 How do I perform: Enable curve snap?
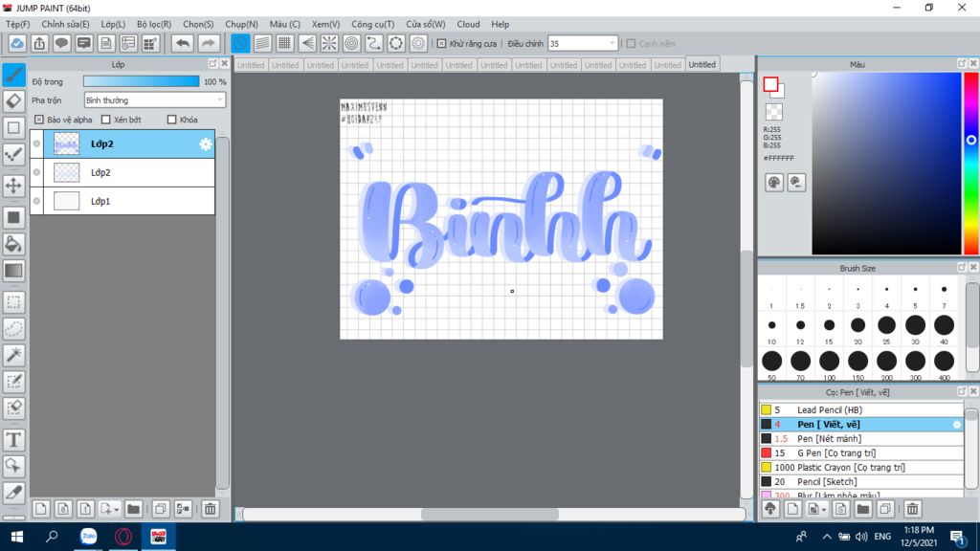click(x=374, y=43)
